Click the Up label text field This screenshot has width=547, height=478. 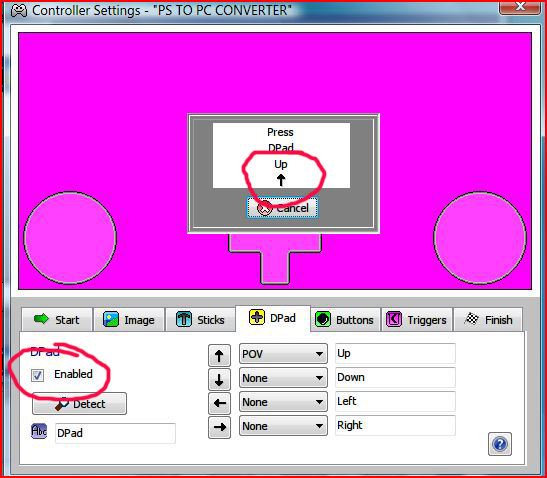(x=395, y=353)
